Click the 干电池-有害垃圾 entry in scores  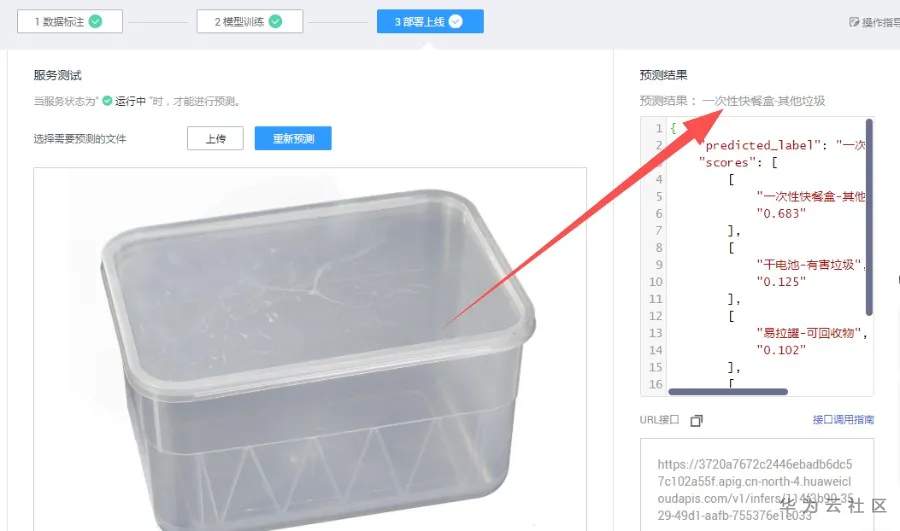[x=811, y=265]
